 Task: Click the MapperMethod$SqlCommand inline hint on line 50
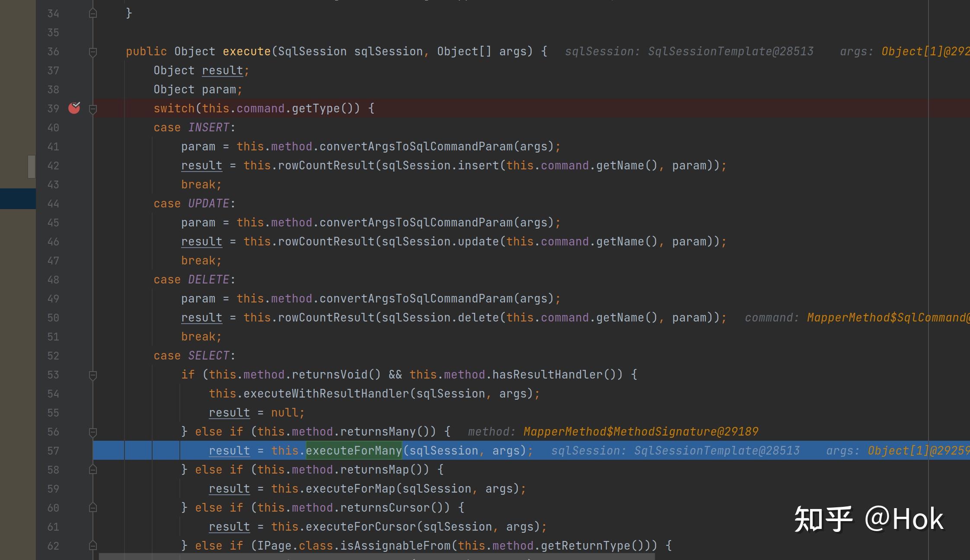click(x=886, y=318)
